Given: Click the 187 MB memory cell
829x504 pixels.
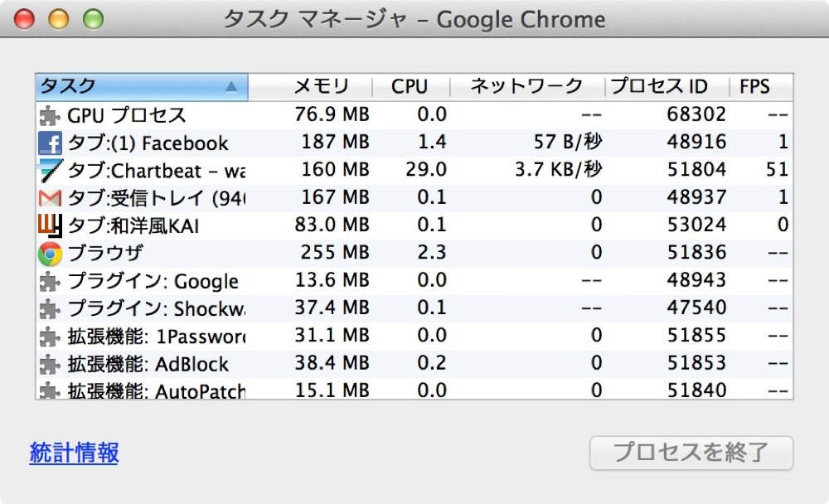Looking at the screenshot, I should pyautogui.click(x=335, y=142).
